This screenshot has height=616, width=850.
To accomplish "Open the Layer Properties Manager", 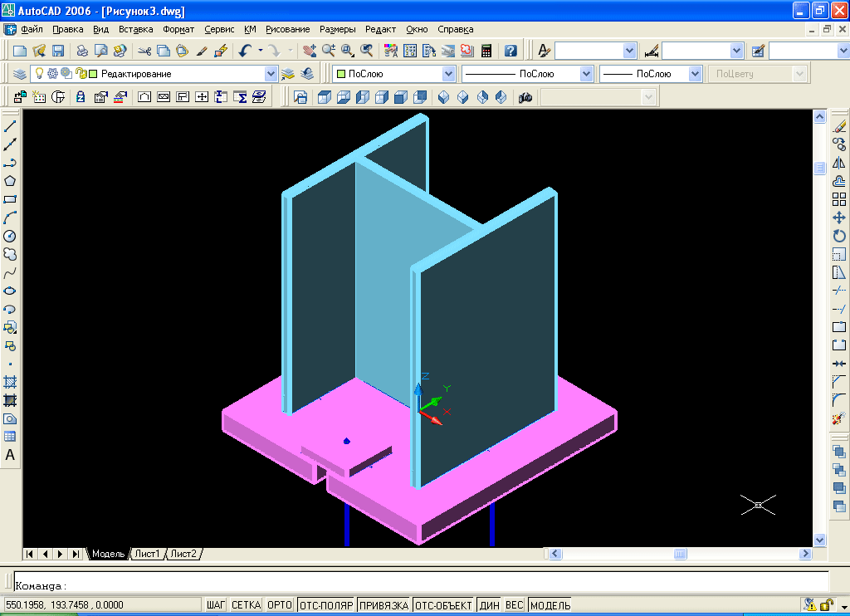I will (x=19, y=74).
